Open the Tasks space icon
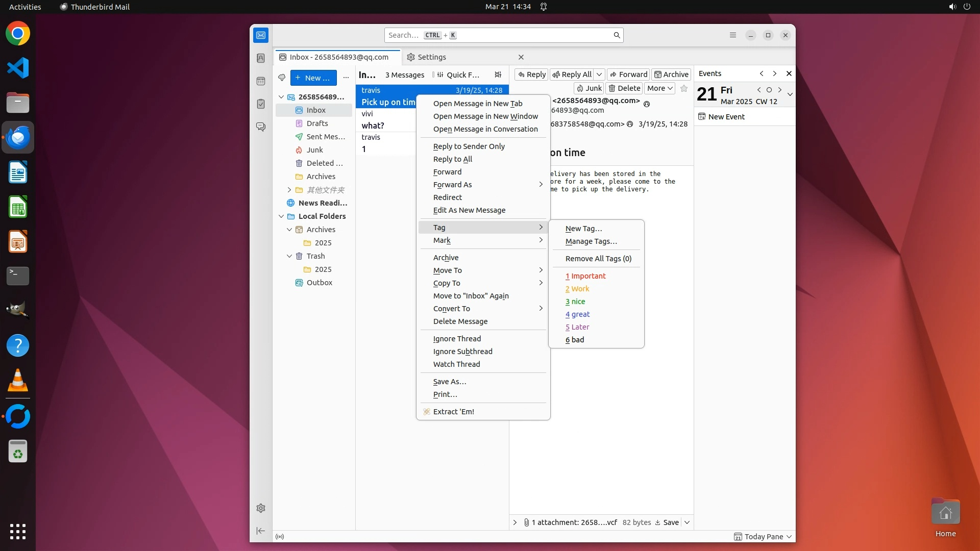 pos(261,104)
